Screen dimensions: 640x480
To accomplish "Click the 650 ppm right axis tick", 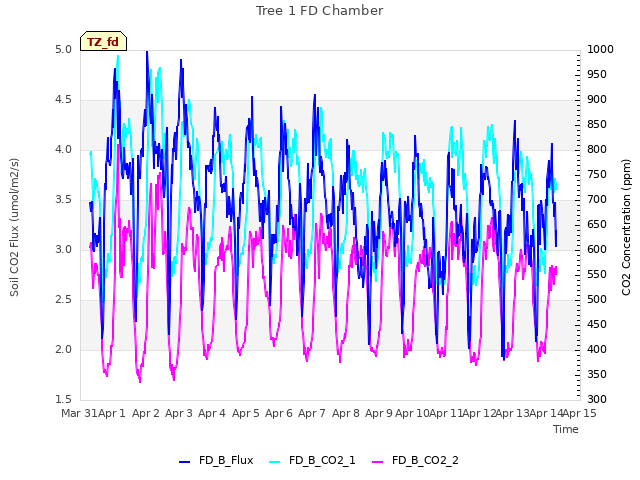I will [x=597, y=225].
